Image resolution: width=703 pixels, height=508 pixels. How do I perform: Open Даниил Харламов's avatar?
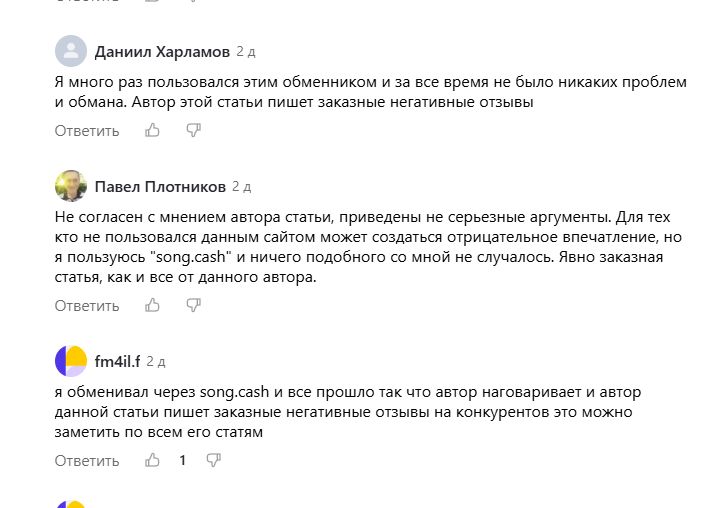coord(70,50)
